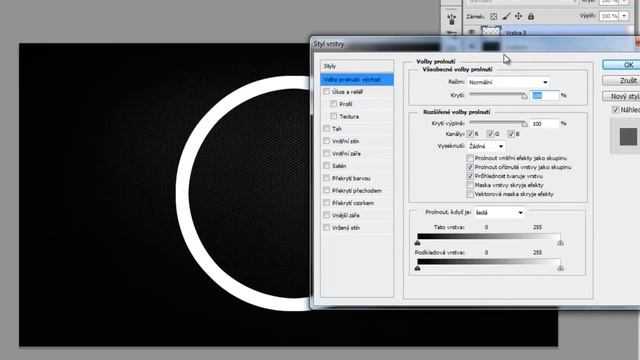Enable the Vnitřní záře checkbox

pos(327,153)
